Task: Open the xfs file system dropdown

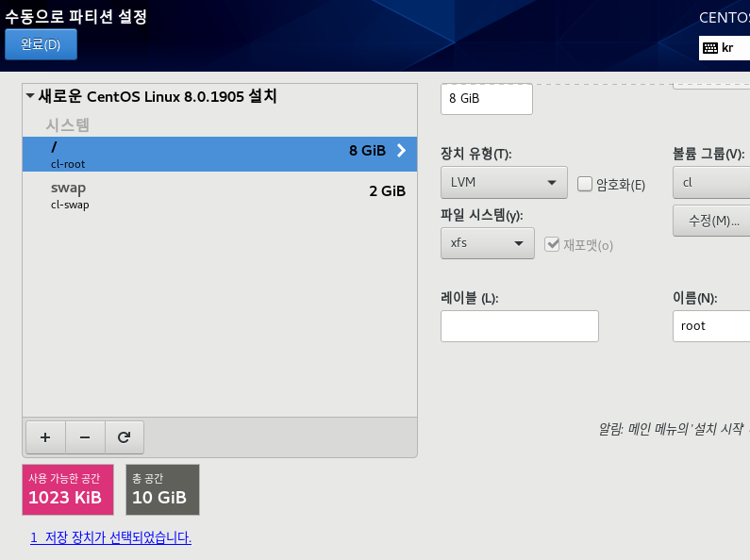Action: [488, 243]
